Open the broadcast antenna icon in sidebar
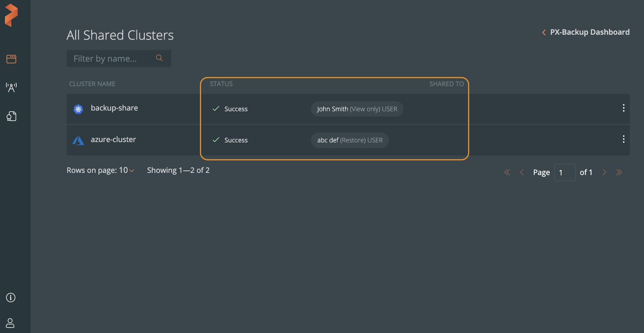This screenshot has height=333, width=644. pyautogui.click(x=11, y=87)
